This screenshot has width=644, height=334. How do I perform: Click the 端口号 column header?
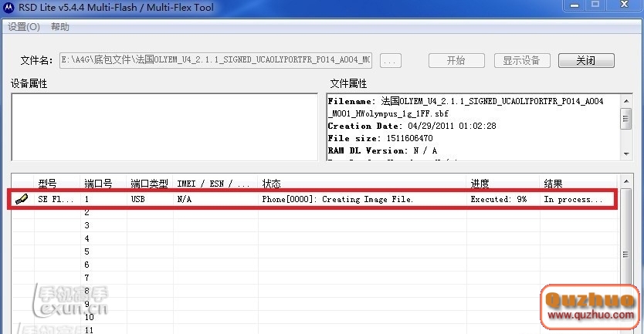click(103, 184)
